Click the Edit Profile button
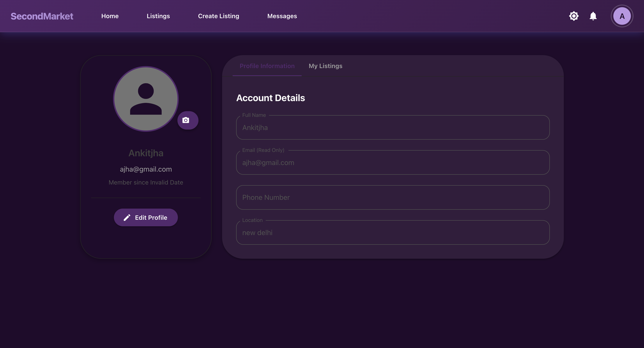 pyautogui.click(x=146, y=217)
